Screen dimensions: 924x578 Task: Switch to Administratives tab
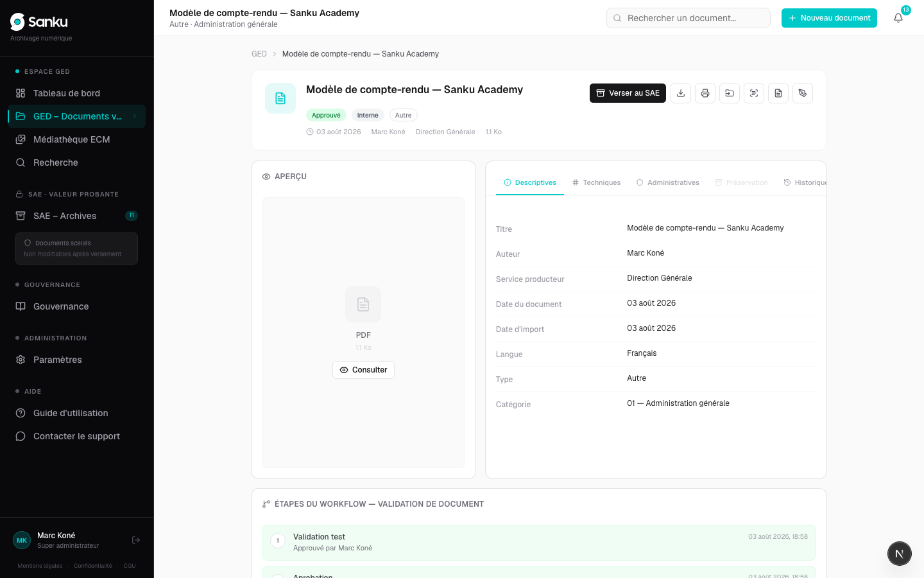(x=667, y=182)
